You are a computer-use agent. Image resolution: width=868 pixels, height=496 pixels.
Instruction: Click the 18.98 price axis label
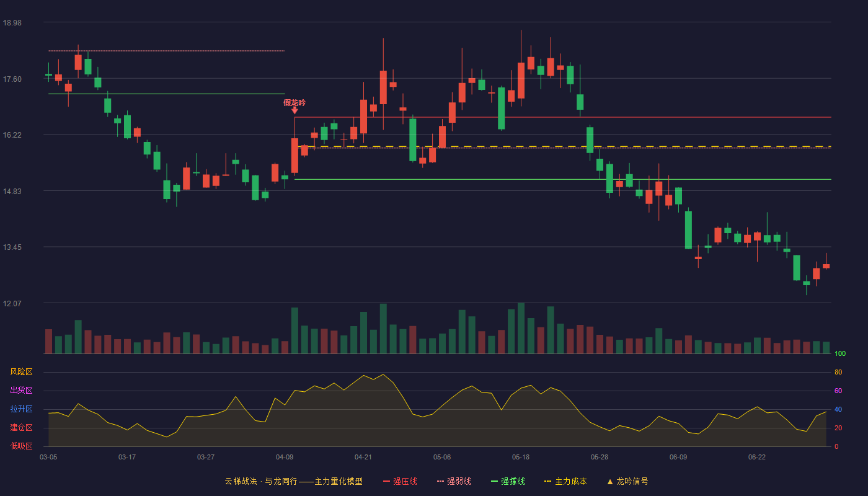(12, 22)
